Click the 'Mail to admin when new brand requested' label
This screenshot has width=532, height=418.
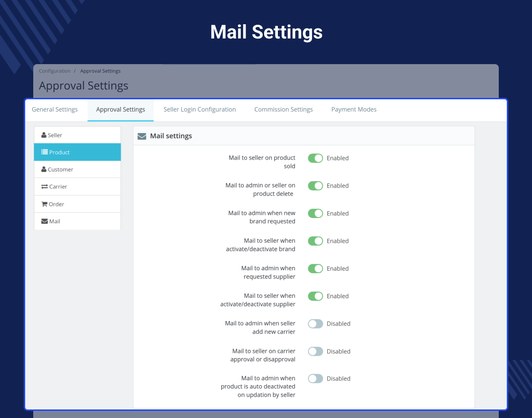pyautogui.click(x=262, y=217)
